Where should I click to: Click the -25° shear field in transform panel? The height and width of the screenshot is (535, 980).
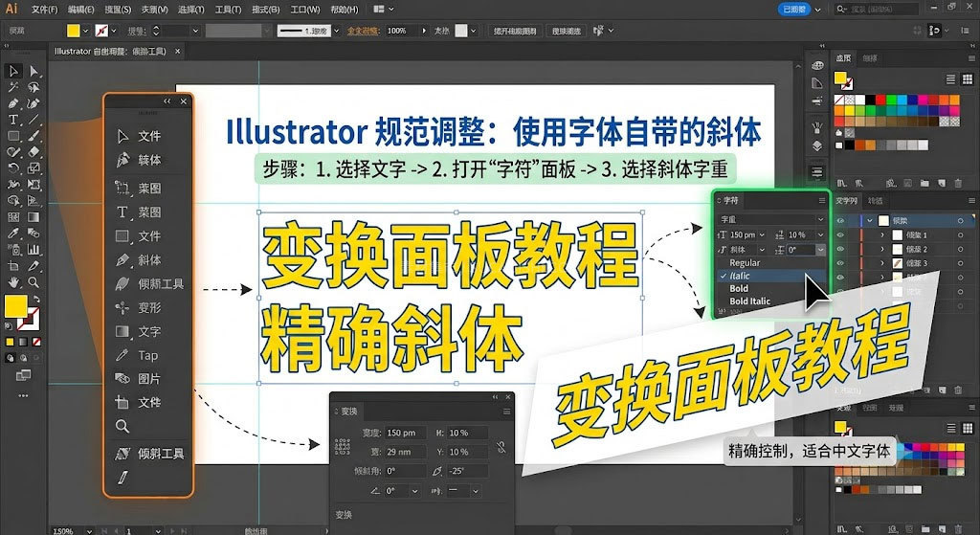(x=467, y=471)
